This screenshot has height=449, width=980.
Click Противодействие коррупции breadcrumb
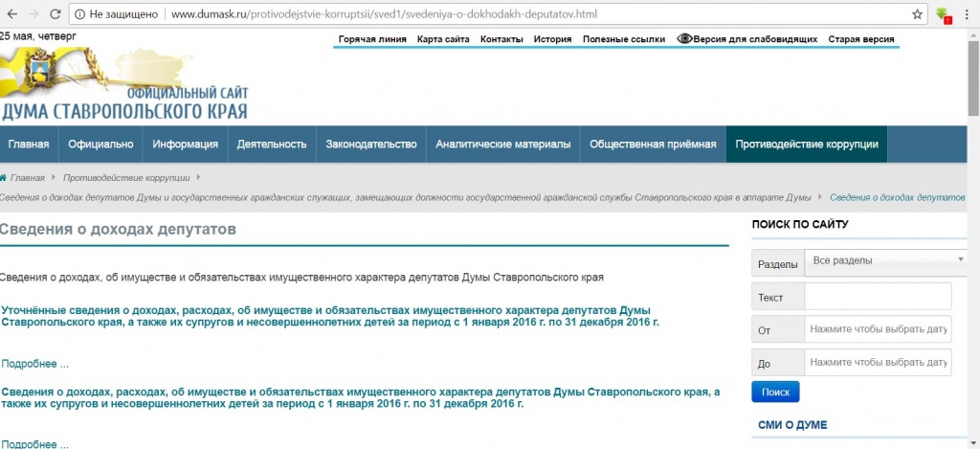coord(126,178)
